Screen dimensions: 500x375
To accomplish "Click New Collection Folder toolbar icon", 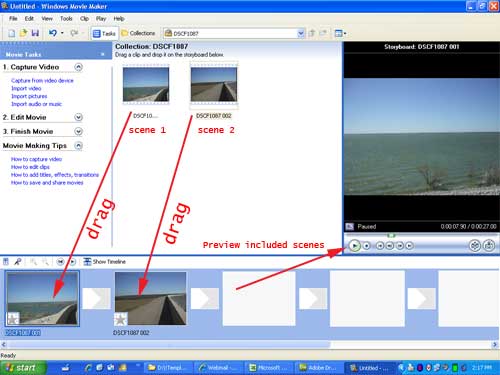I will click(323, 33).
